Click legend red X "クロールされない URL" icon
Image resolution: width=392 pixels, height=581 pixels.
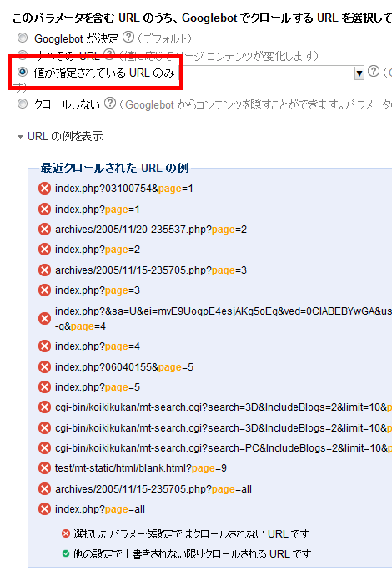point(66,534)
